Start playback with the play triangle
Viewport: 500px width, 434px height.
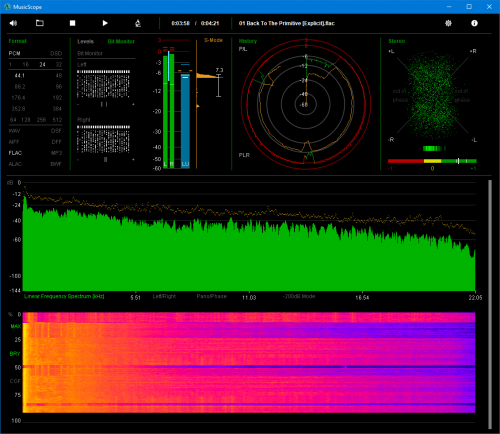[x=105, y=23]
